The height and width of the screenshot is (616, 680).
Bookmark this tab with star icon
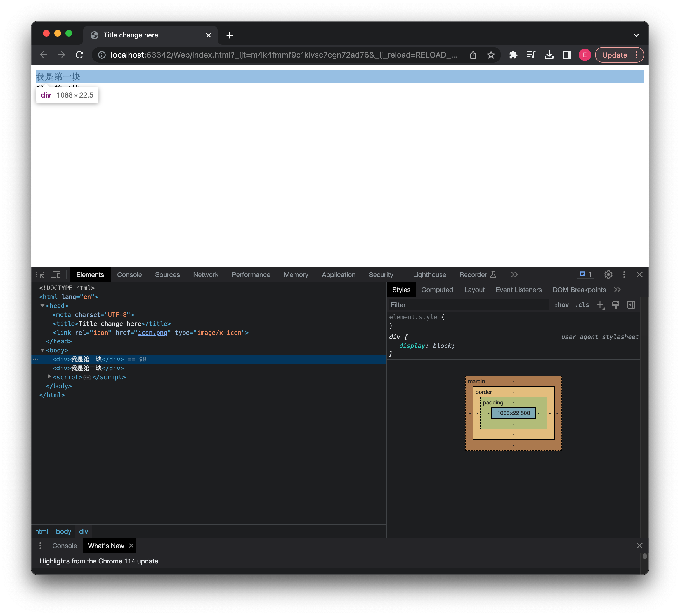(491, 55)
